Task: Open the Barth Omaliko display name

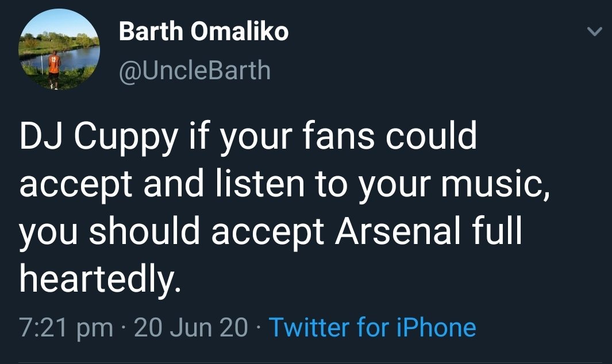Action: [x=203, y=32]
